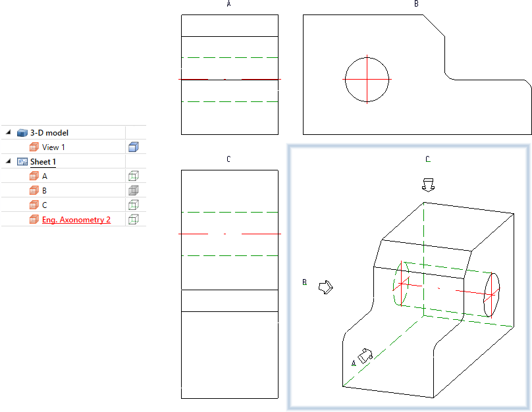Click label B above the top-right view
532x412 pixels.
[416, 4]
